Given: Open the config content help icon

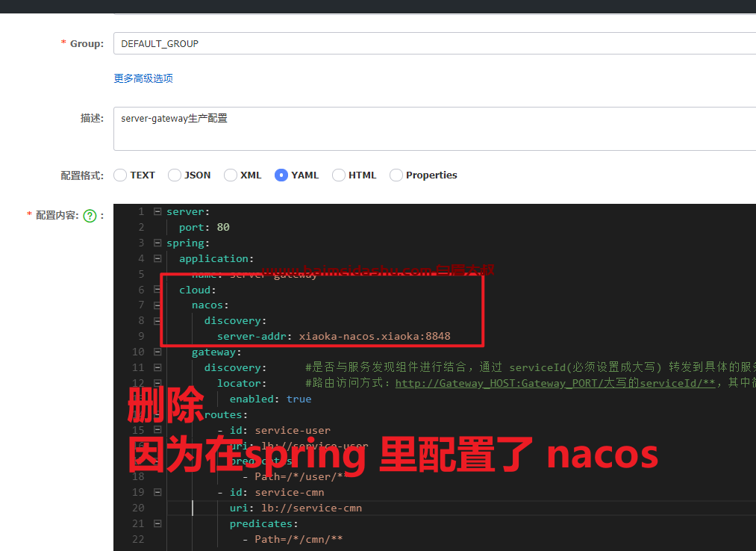Looking at the screenshot, I should tap(90, 216).
